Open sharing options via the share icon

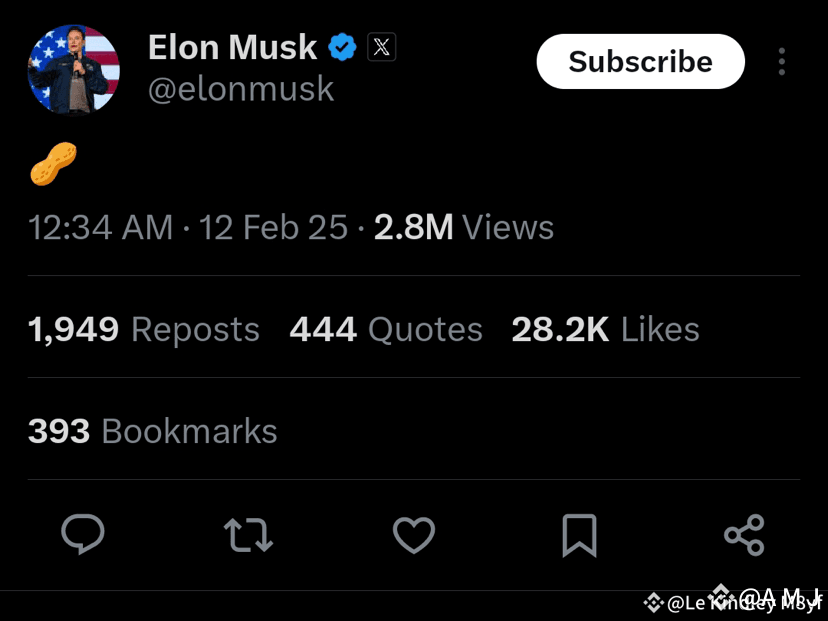point(745,535)
